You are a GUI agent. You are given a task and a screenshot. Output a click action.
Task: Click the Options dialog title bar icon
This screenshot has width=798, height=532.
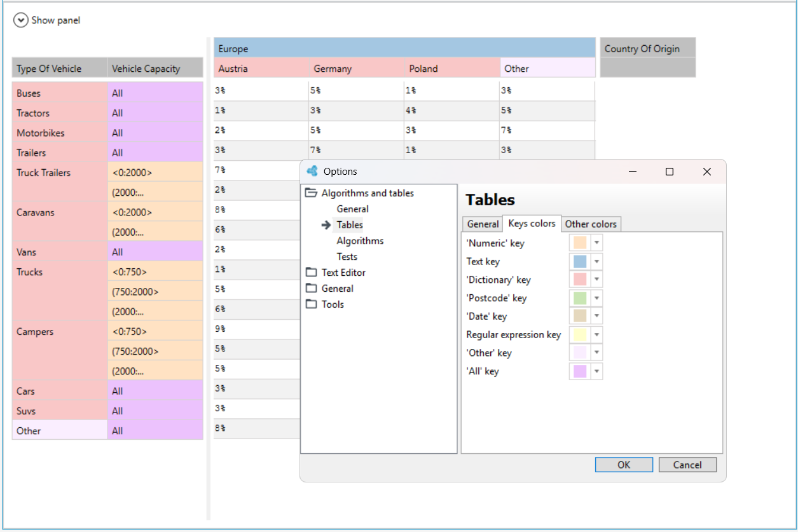[312, 171]
